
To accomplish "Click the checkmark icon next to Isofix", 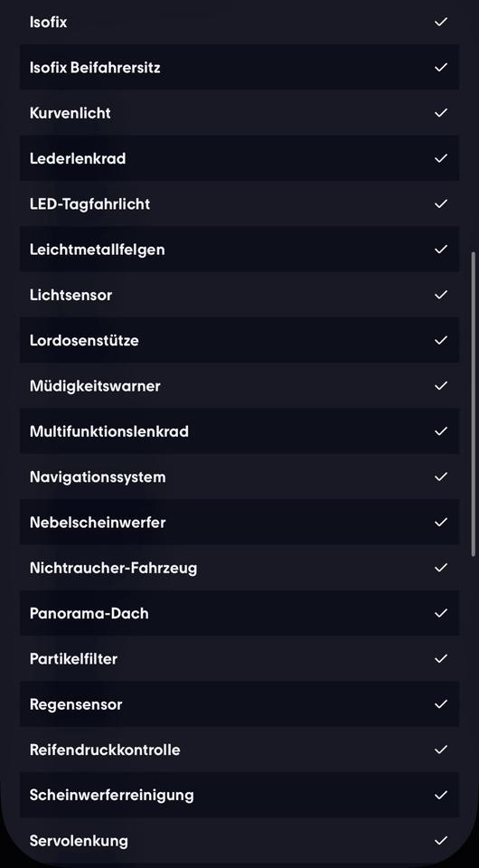I will 441,22.
